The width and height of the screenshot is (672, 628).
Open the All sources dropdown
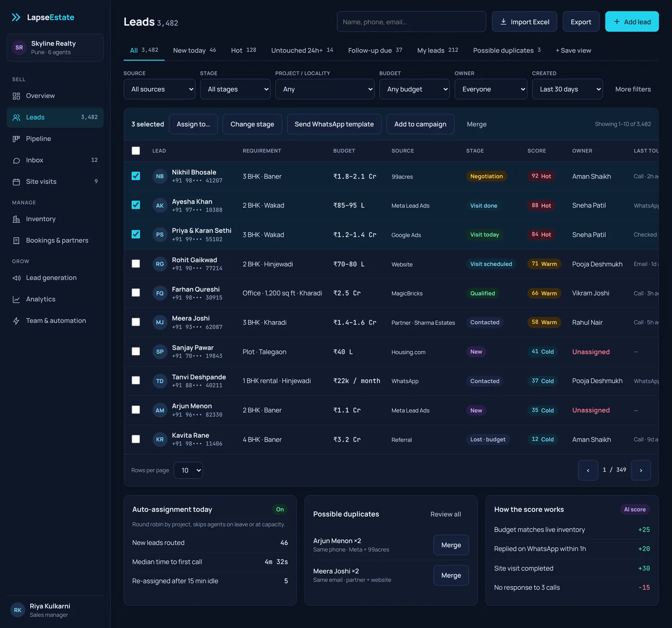tap(160, 89)
